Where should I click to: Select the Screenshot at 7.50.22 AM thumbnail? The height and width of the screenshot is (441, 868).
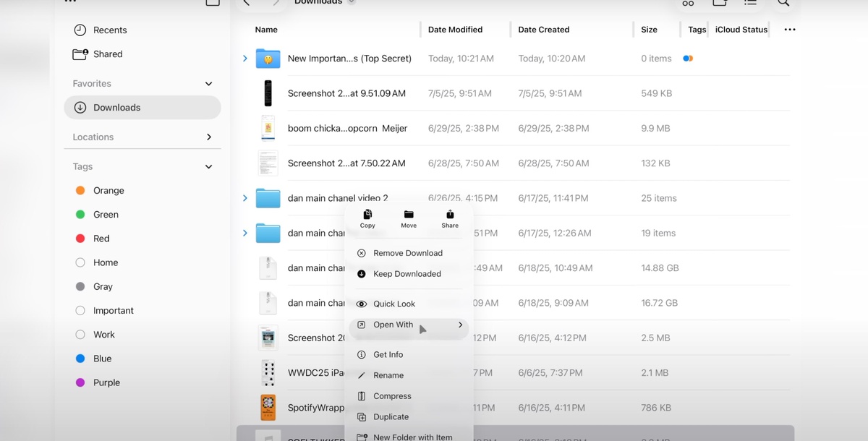coord(268,163)
